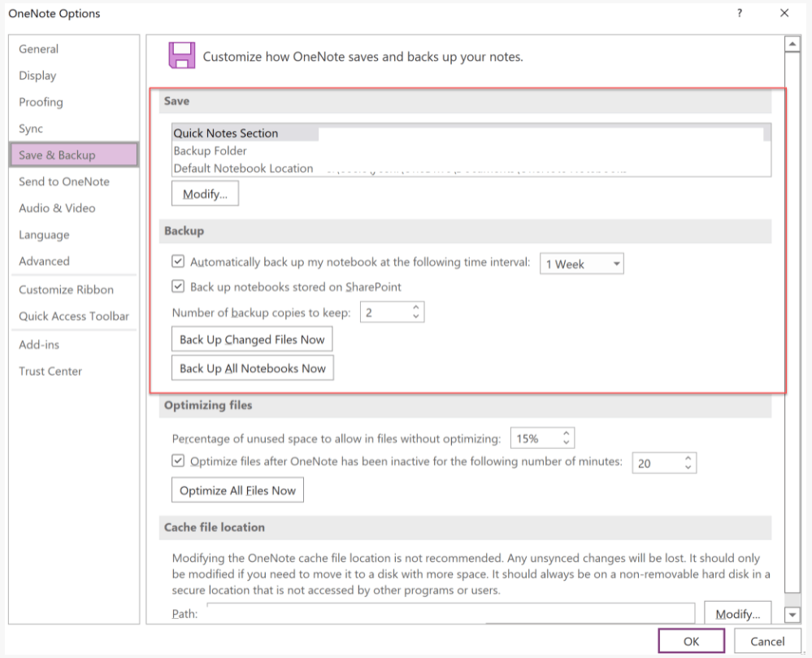Viewport: 812px width, 658px height.
Task: Toggle automatic notebook backup checkbox
Action: [x=178, y=261]
